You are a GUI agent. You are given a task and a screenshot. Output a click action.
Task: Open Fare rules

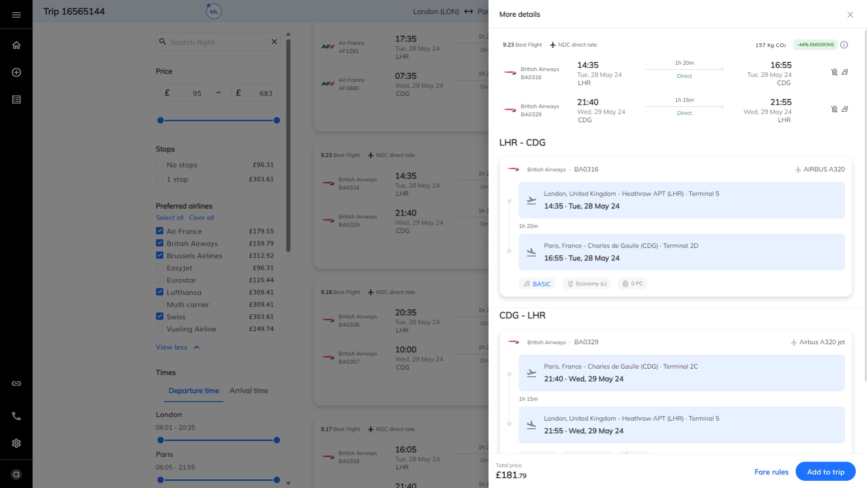point(771,472)
